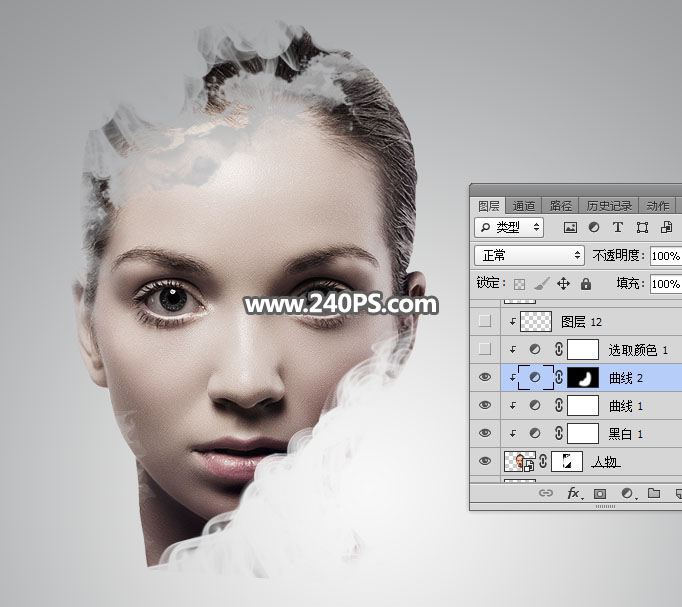Toggle visibility of the 人物 layer
This screenshot has height=607, width=682.
(x=485, y=461)
